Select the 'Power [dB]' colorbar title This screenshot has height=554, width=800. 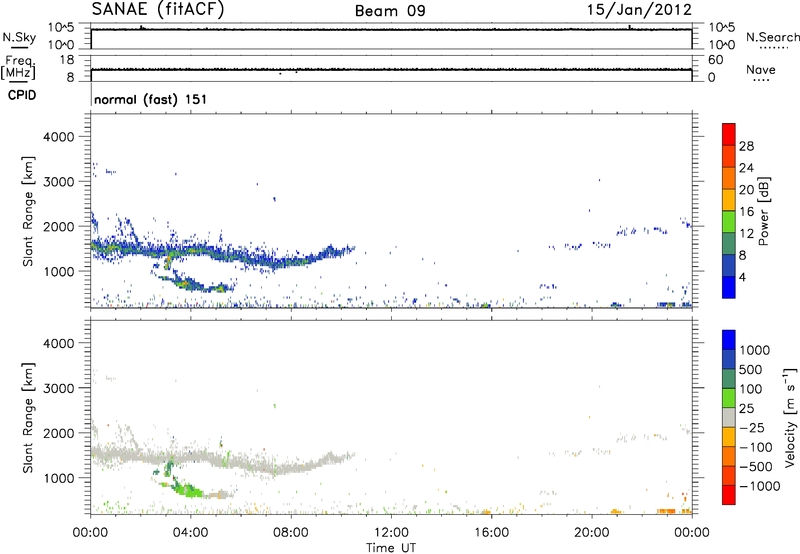click(x=763, y=211)
